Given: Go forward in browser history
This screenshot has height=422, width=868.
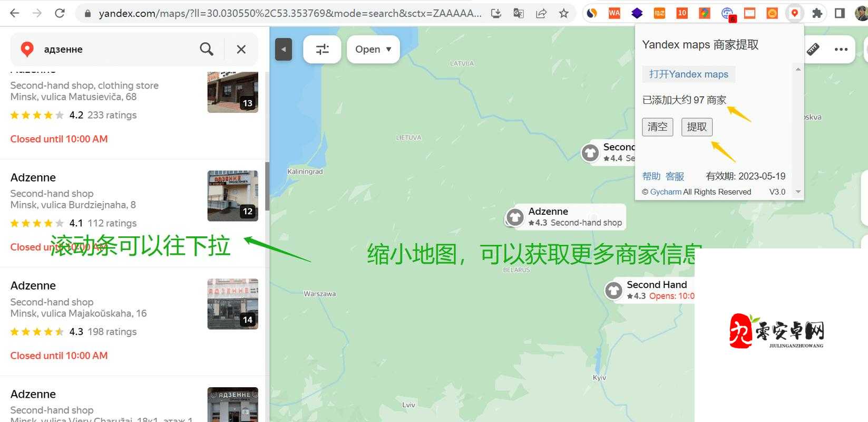Looking at the screenshot, I should [37, 13].
